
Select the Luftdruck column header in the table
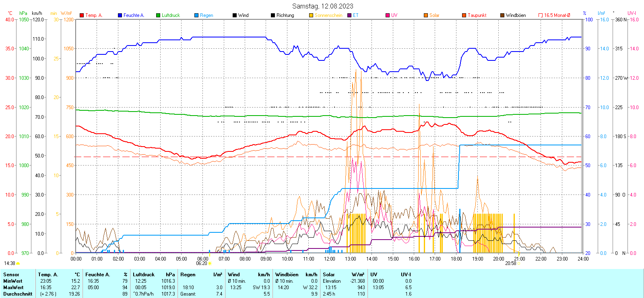(x=144, y=275)
